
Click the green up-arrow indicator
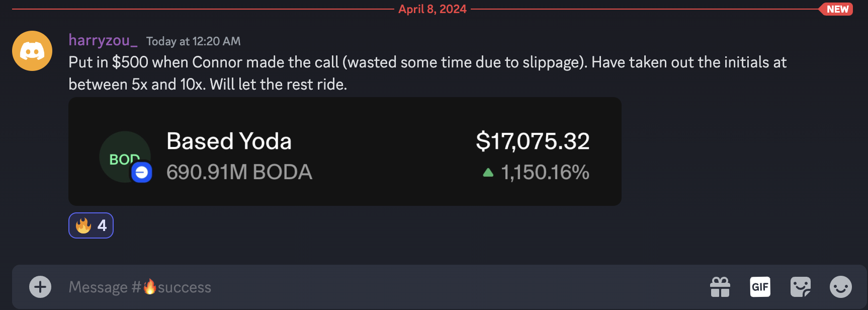(487, 173)
